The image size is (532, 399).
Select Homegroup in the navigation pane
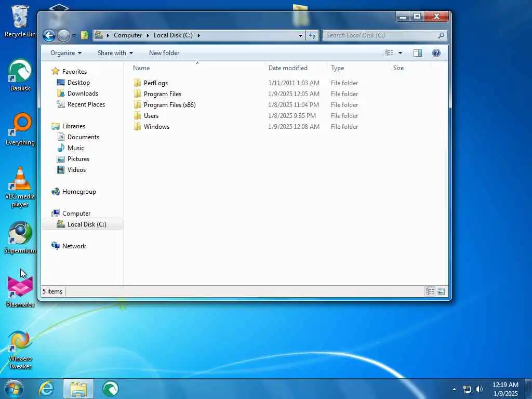[x=79, y=192]
